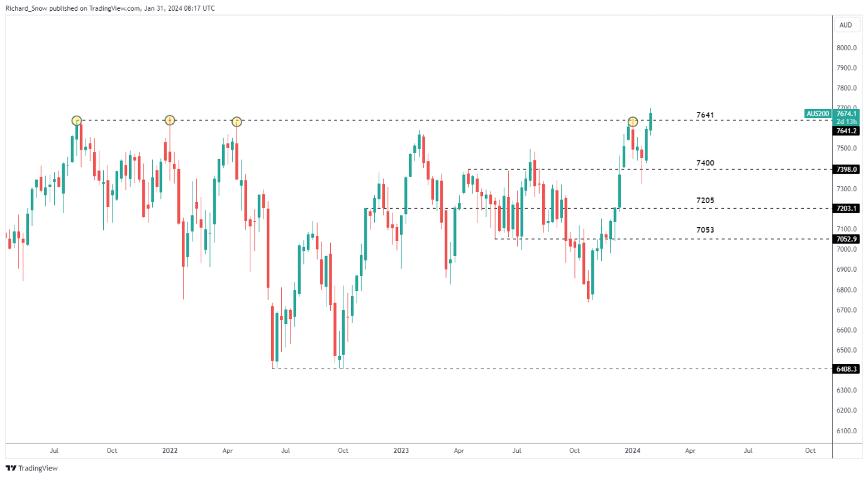
Task: Click the 6800.0 price axis label
Action: click(845, 290)
